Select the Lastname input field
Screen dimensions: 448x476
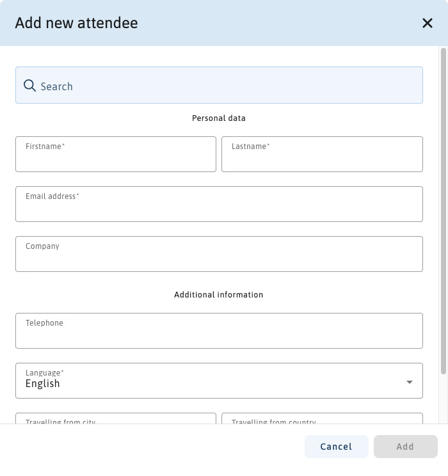[322, 158]
